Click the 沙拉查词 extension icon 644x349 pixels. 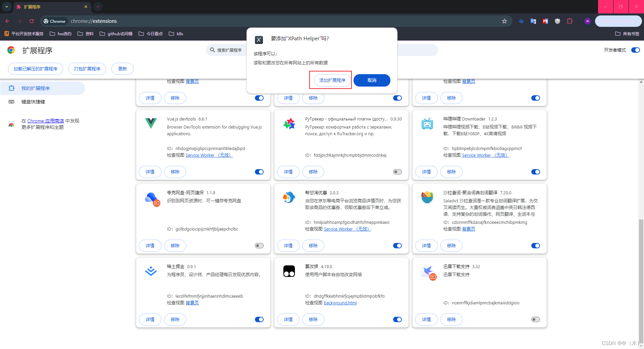tap(427, 197)
